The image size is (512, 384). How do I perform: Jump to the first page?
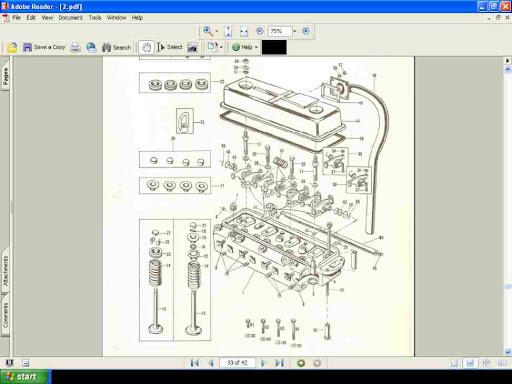coord(195,363)
